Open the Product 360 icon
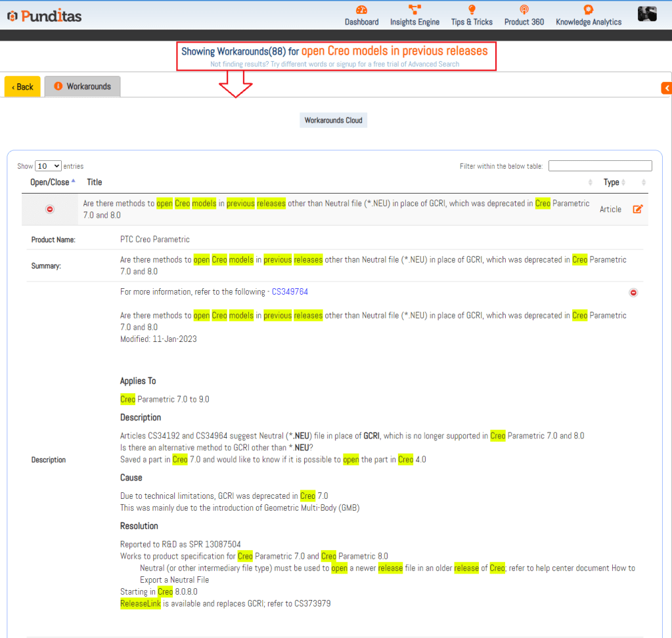Viewport: 672px width, 638px height. [x=524, y=10]
